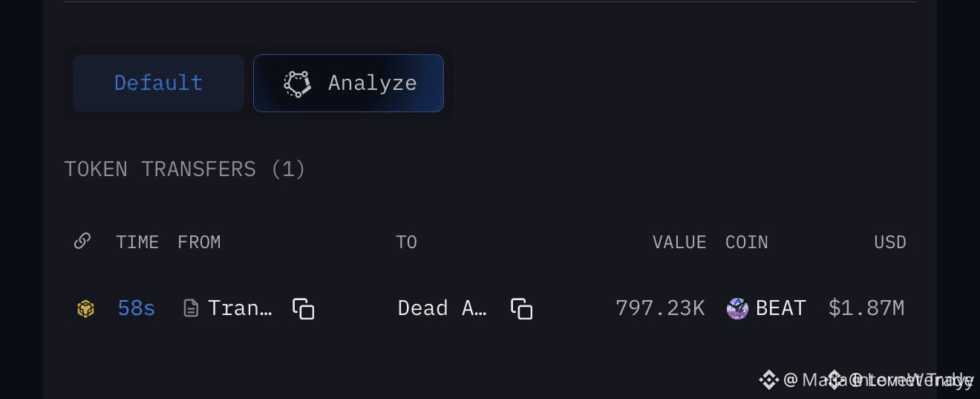This screenshot has height=399, width=980.
Task: Open the Dead A… recipient address
Action: pos(442,308)
